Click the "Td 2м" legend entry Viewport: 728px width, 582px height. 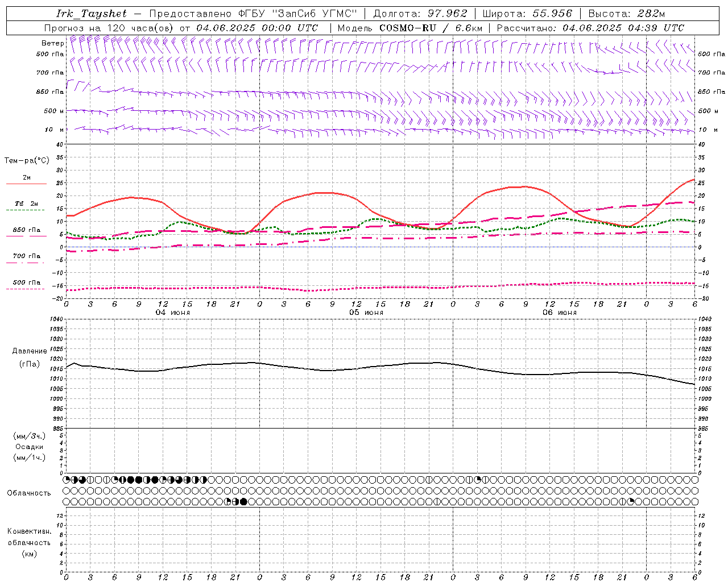pos(27,203)
